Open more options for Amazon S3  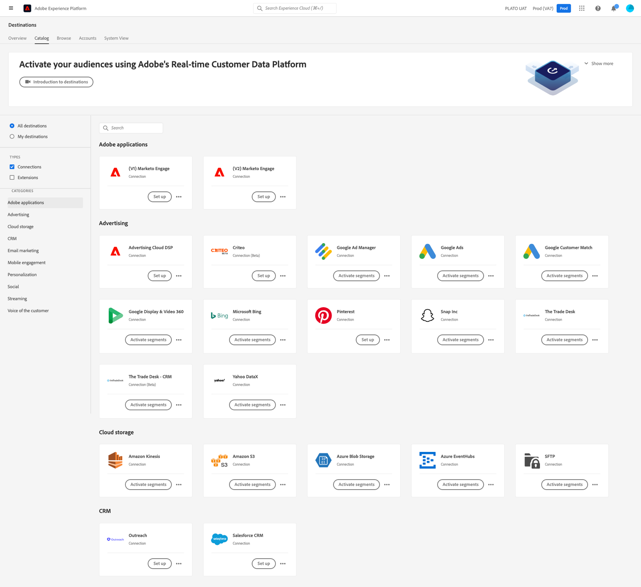(283, 485)
